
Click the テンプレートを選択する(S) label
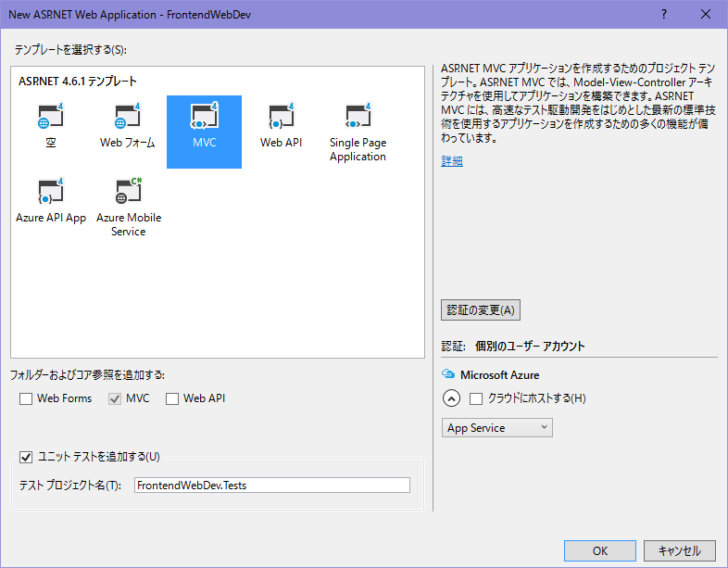click(x=70, y=50)
